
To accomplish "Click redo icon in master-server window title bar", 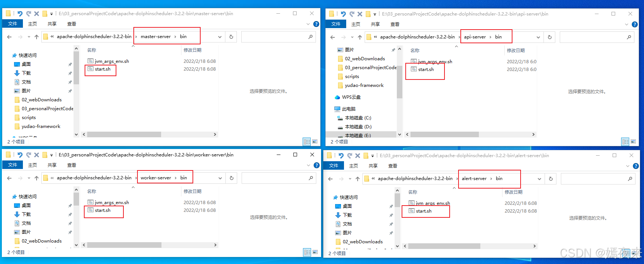I will [28, 14].
